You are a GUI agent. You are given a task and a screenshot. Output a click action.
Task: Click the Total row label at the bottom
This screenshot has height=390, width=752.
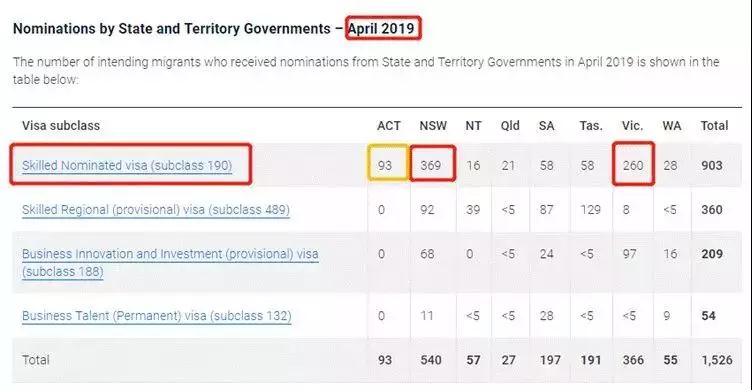click(36, 360)
